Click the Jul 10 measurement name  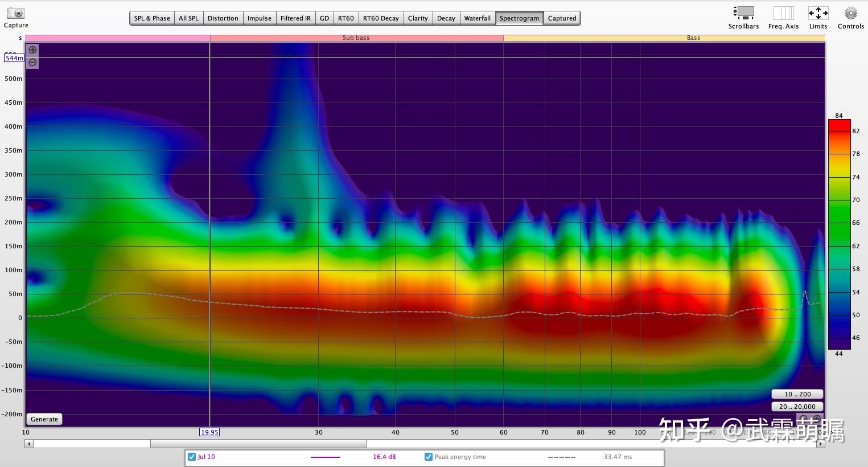pyautogui.click(x=207, y=457)
